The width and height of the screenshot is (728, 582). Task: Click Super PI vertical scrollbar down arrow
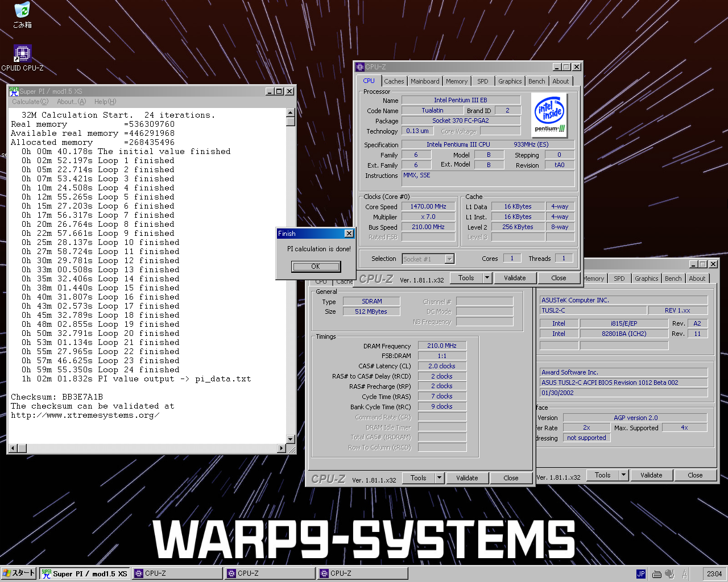click(x=291, y=439)
